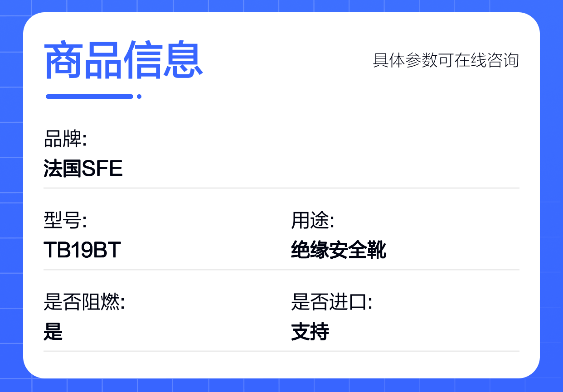Screen dimensions: 563x392
Task: Click the model value TB19BT
Action: pyautogui.click(x=82, y=250)
